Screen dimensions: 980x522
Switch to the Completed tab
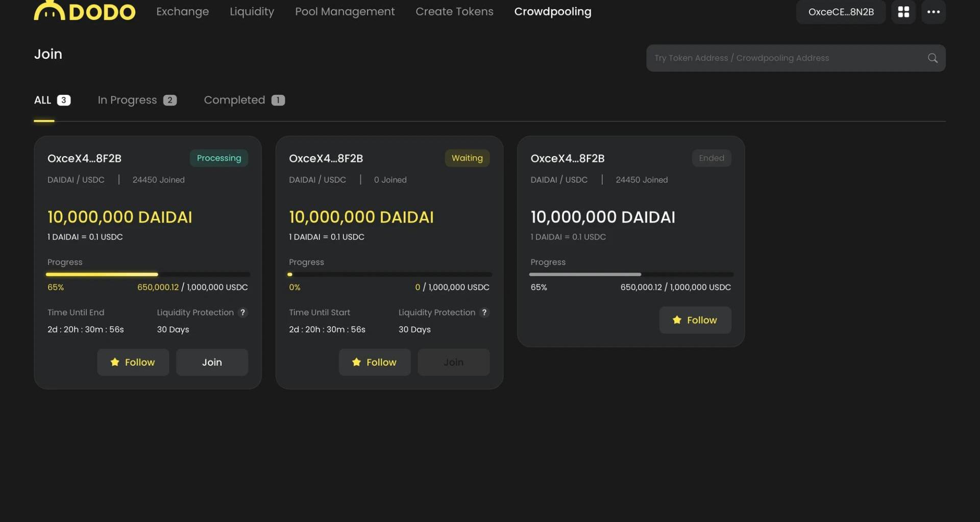(244, 100)
